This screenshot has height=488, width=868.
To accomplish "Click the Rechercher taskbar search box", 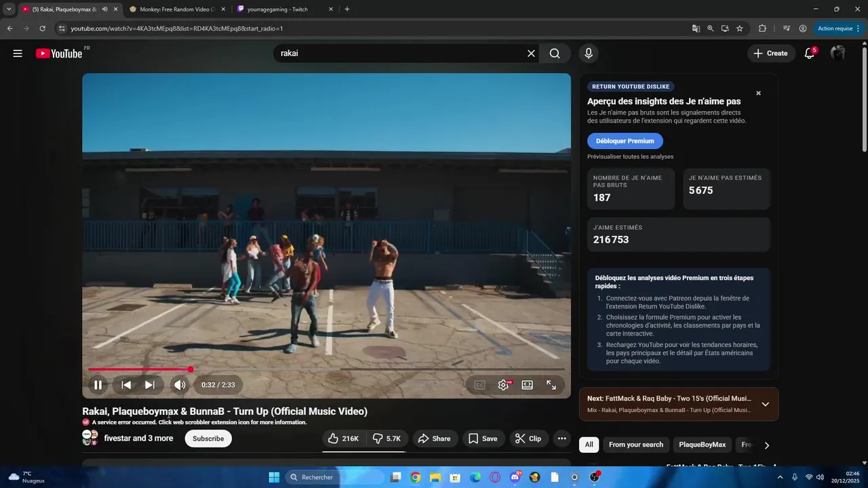I will click(335, 477).
